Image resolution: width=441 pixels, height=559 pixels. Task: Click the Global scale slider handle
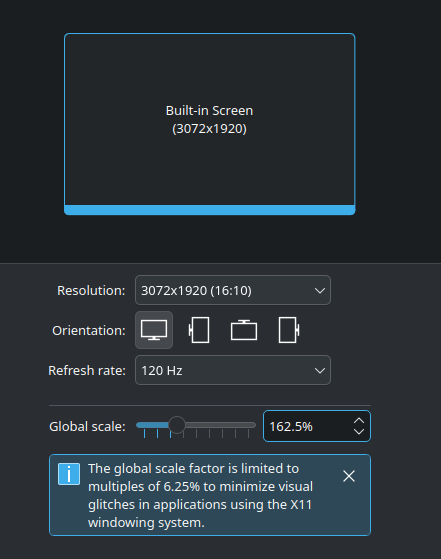[176, 425]
